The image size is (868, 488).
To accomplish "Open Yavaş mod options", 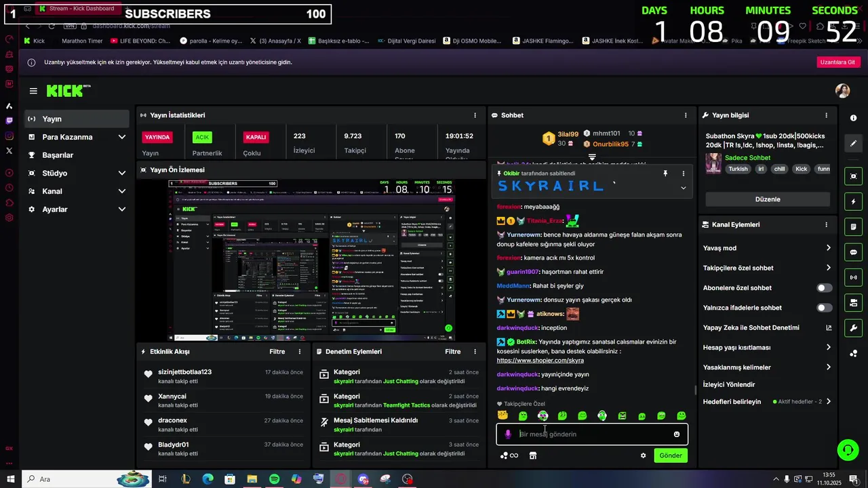I will 767,248.
